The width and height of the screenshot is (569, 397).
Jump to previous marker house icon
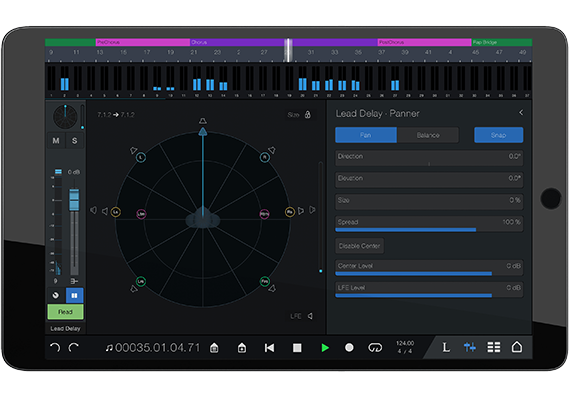(x=214, y=348)
